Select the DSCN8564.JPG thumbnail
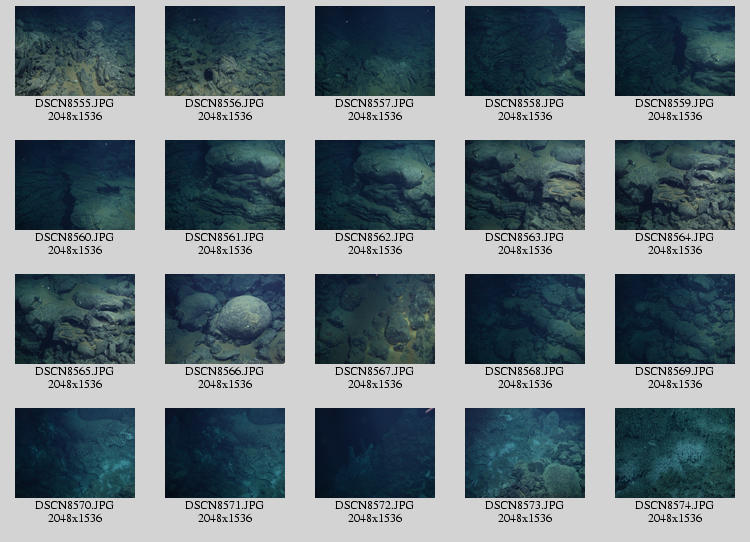This screenshot has height=542, width=750. [675, 185]
